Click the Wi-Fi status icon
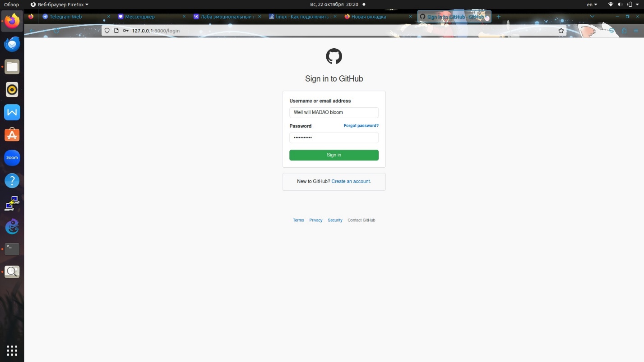Viewport: 644px width, 362px height. 611,4
